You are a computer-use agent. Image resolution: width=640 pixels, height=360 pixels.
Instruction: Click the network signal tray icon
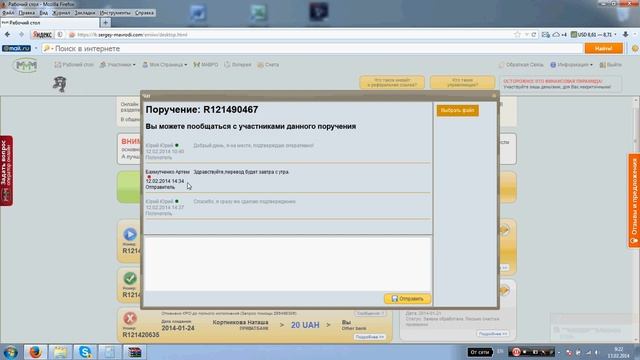click(x=588, y=352)
